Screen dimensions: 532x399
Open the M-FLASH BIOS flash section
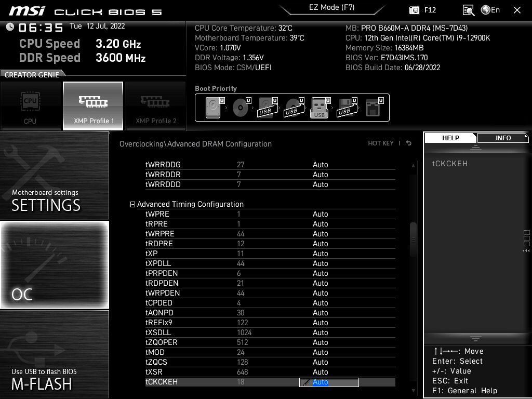click(x=55, y=354)
